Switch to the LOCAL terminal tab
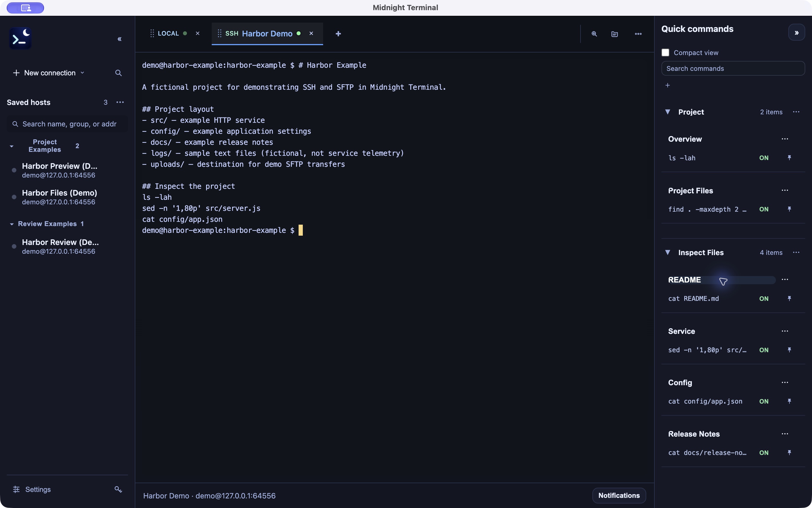The height and width of the screenshot is (508, 812). 168,34
